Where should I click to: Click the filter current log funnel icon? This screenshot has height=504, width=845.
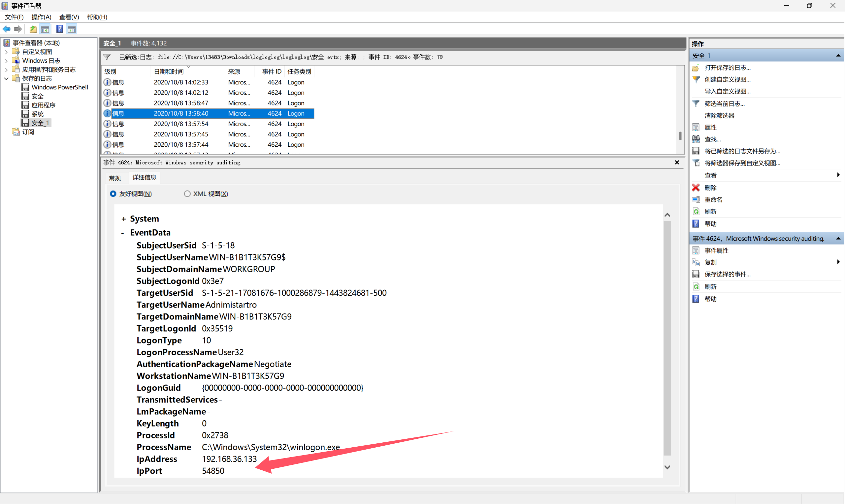696,104
